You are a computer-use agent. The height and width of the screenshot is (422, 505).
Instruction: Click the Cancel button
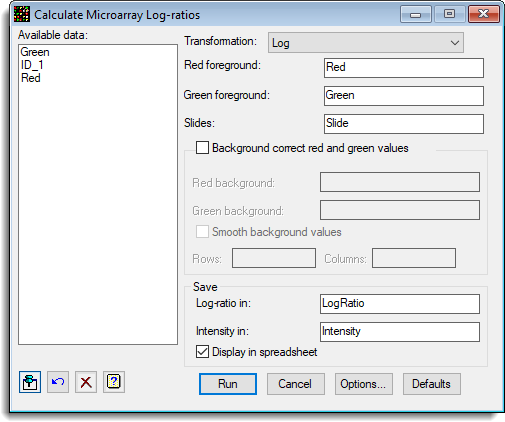296,384
